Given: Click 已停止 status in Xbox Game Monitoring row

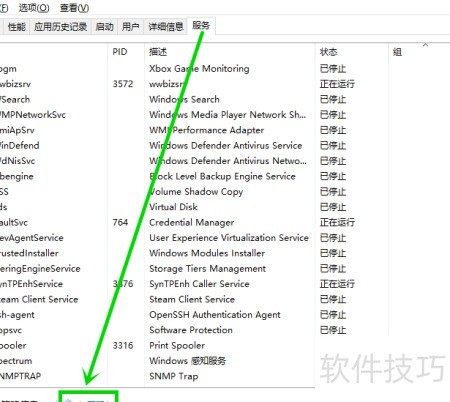Looking at the screenshot, I should [333, 69].
